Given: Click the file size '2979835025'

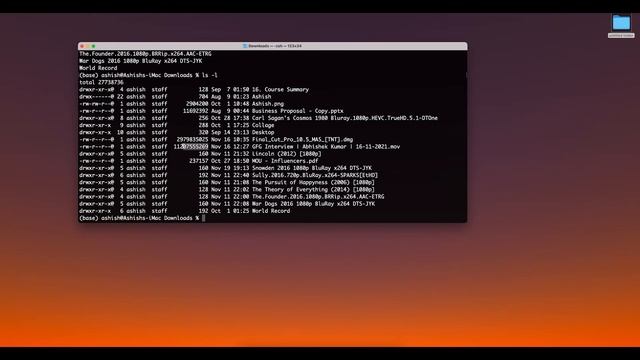Looking at the screenshot, I should [193, 140].
